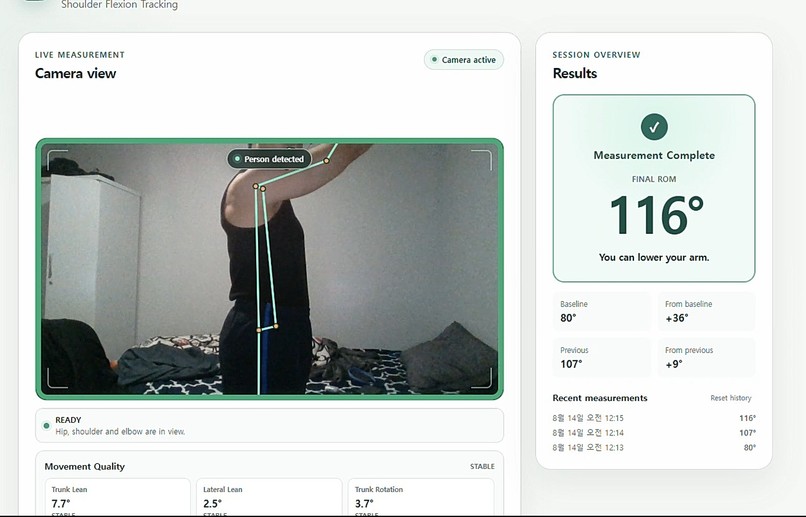Click the live camera video feed
Viewport: 806px width, 517px height.
269,269
